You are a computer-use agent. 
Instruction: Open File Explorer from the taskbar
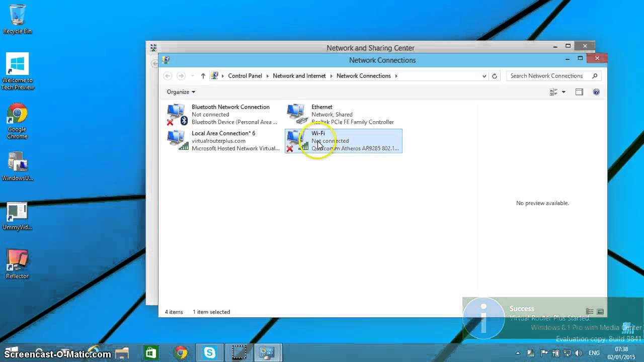[122, 353]
